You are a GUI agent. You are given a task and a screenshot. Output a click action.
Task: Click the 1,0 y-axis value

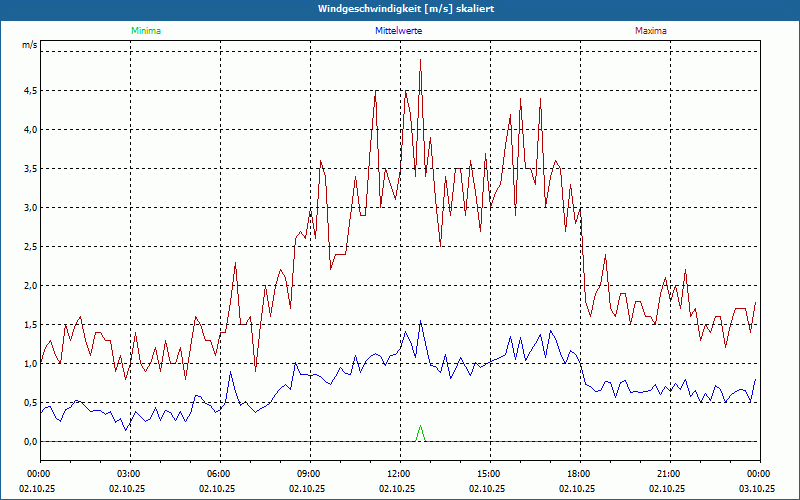(x=31, y=364)
